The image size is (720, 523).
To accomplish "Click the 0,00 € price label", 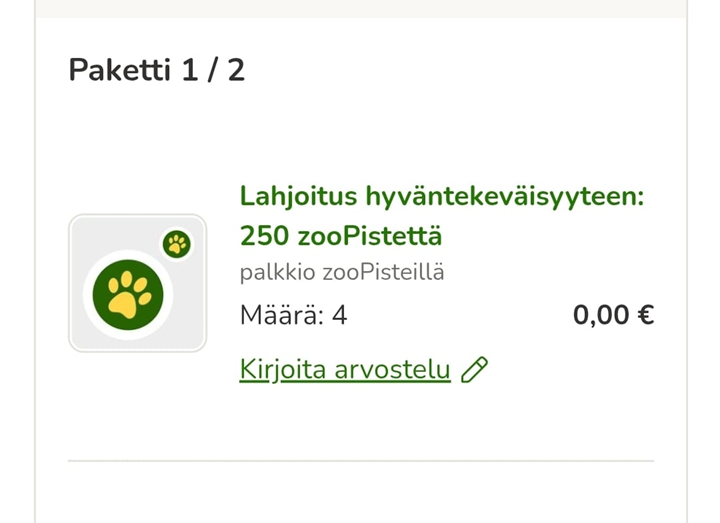I will (613, 316).
